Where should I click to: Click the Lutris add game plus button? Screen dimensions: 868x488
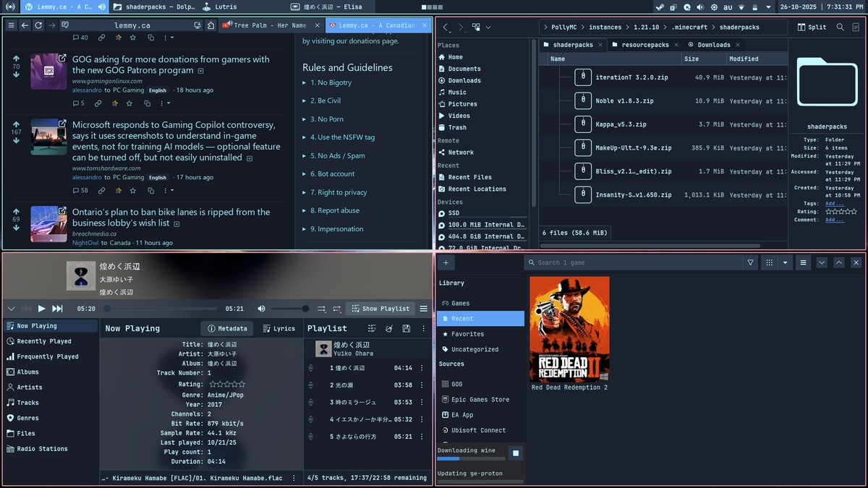pos(446,262)
